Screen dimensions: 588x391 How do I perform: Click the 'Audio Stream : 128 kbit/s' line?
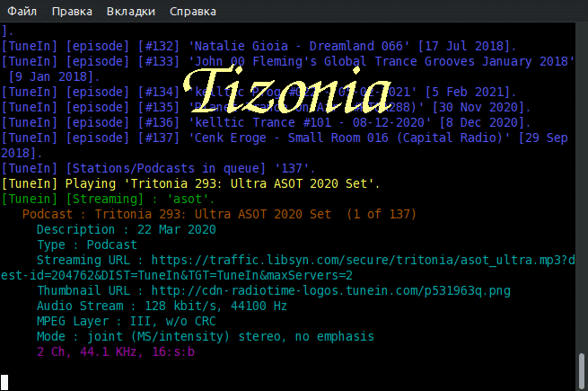pyautogui.click(x=162, y=306)
